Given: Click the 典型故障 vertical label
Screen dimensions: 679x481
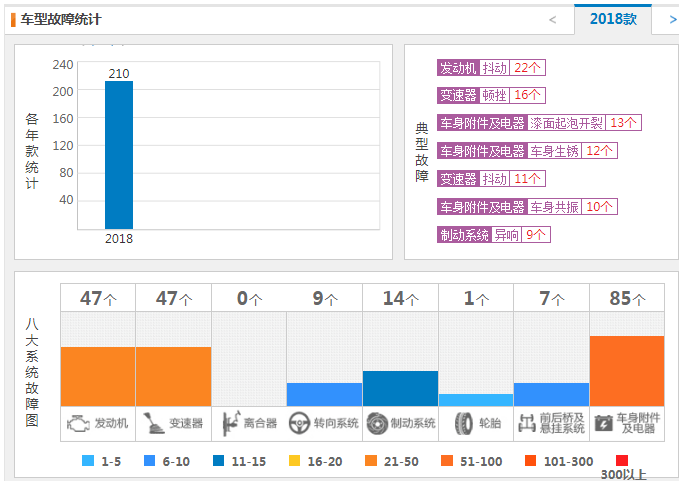Looking at the screenshot, I should 422,152.
